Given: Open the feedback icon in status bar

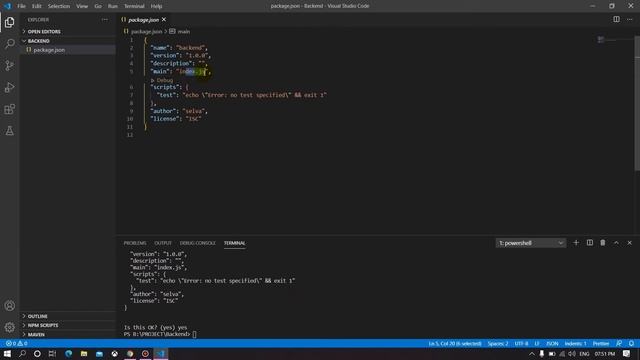Looking at the screenshot, I should 619,343.
